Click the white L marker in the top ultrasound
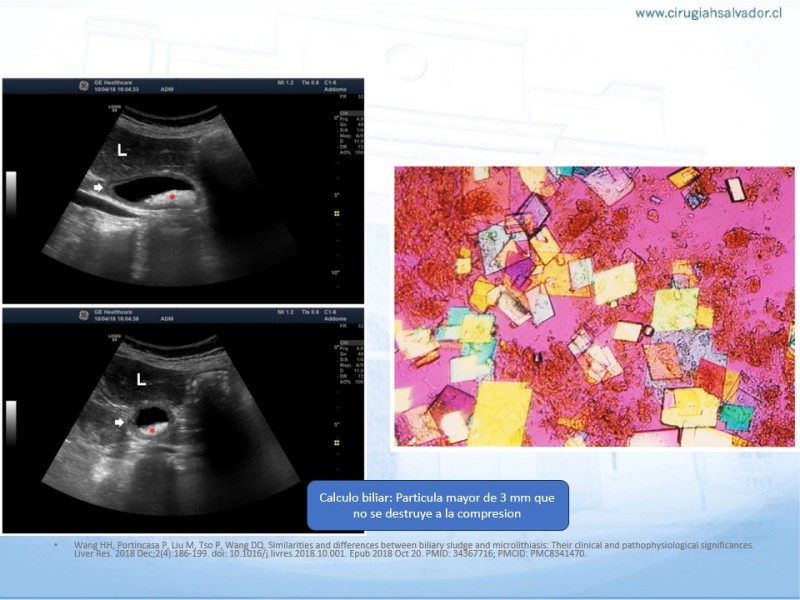Screen dimensions: 800x600 point(122,150)
